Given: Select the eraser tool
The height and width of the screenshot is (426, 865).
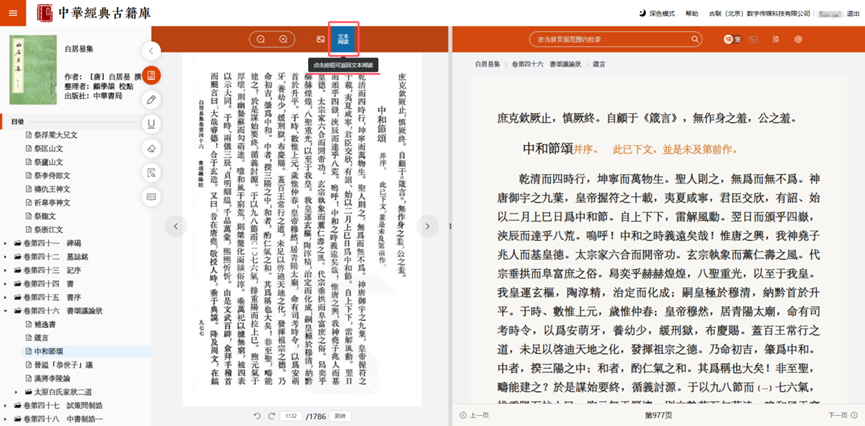Looking at the screenshot, I should pos(151,148).
